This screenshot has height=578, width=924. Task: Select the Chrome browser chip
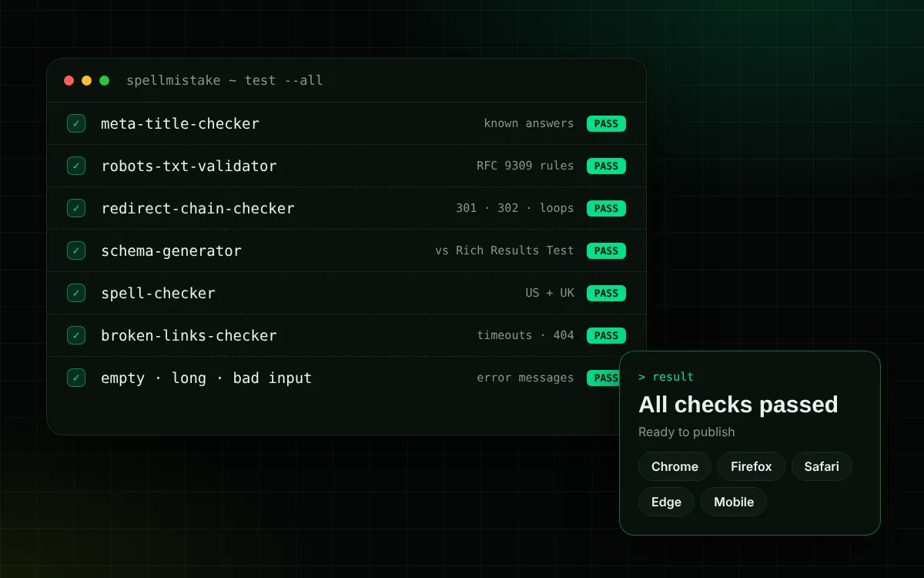pos(675,466)
